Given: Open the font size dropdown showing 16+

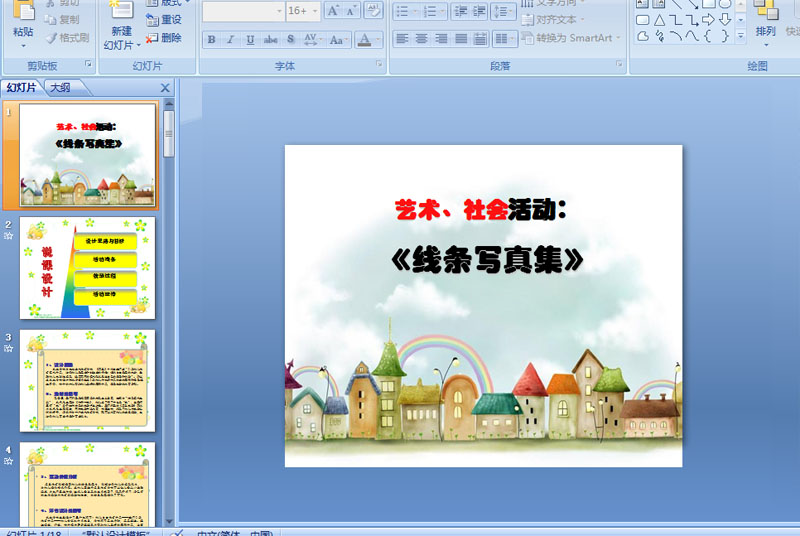Looking at the screenshot, I should click(x=315, y=11).
